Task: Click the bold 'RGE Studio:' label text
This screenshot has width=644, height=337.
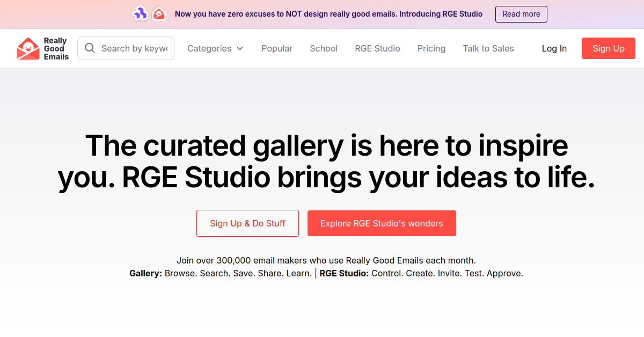Action: pyautogui.click(x=344, y=273)
